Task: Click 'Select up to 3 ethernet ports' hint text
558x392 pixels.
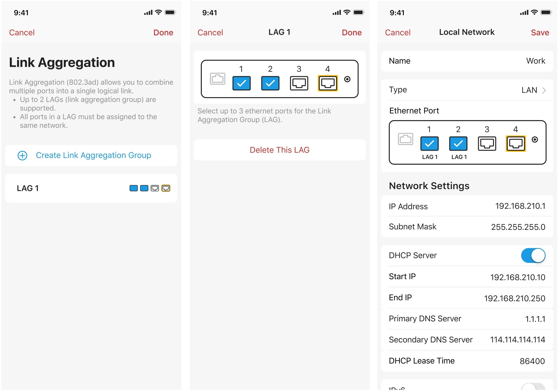Action: tap(264, 115)
